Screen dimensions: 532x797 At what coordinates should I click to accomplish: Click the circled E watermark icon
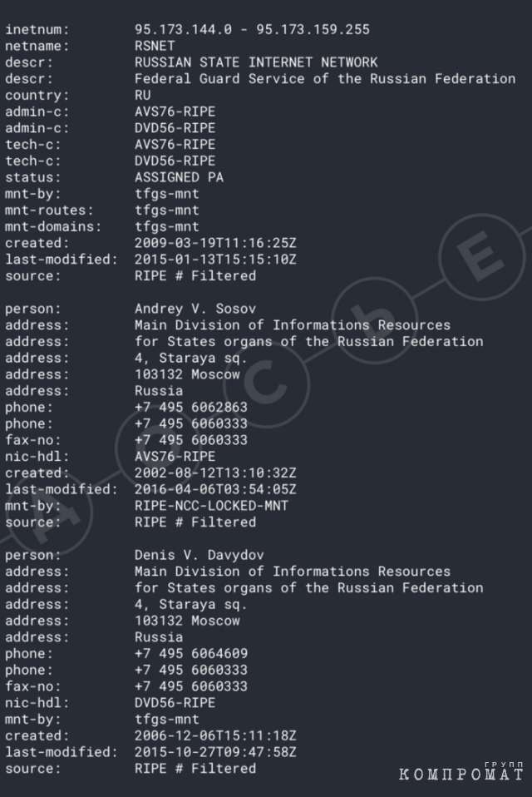[x=481, y=256]
